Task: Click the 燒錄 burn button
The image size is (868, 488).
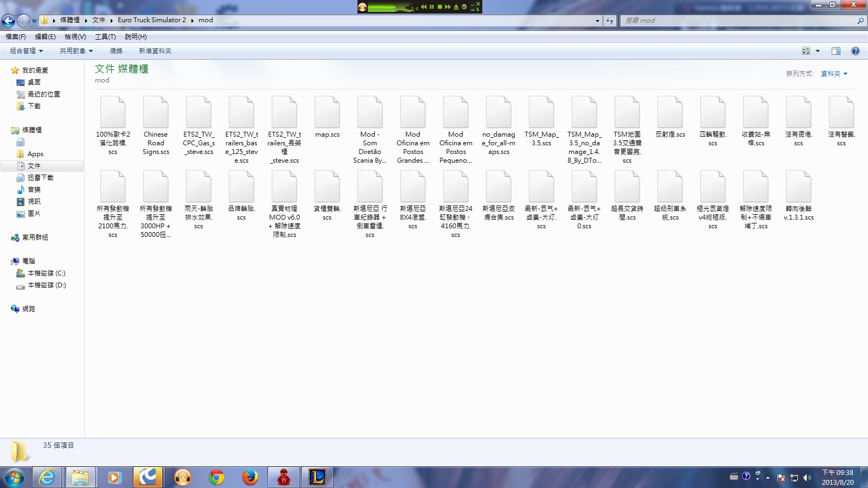Action: pyautogui.click(x=116, y=51)
